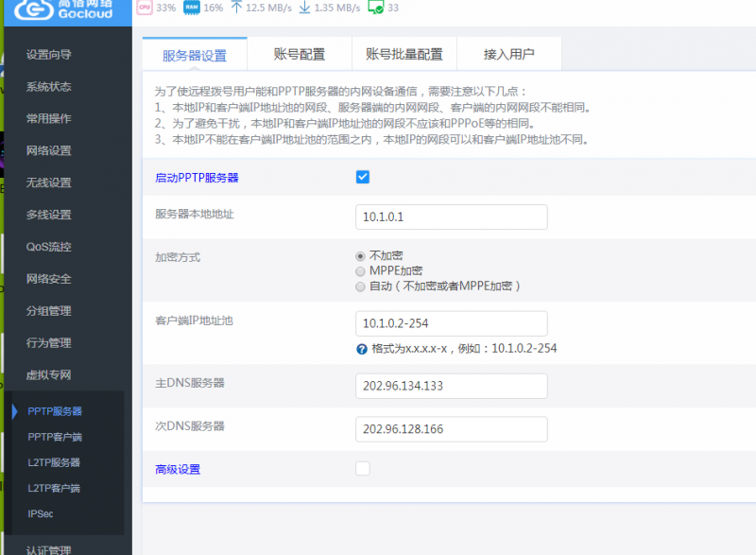Viewport: 756px width, 555px height.
Task: Select the 自动 encryption radio option
Action: click(x=360, y=286)
